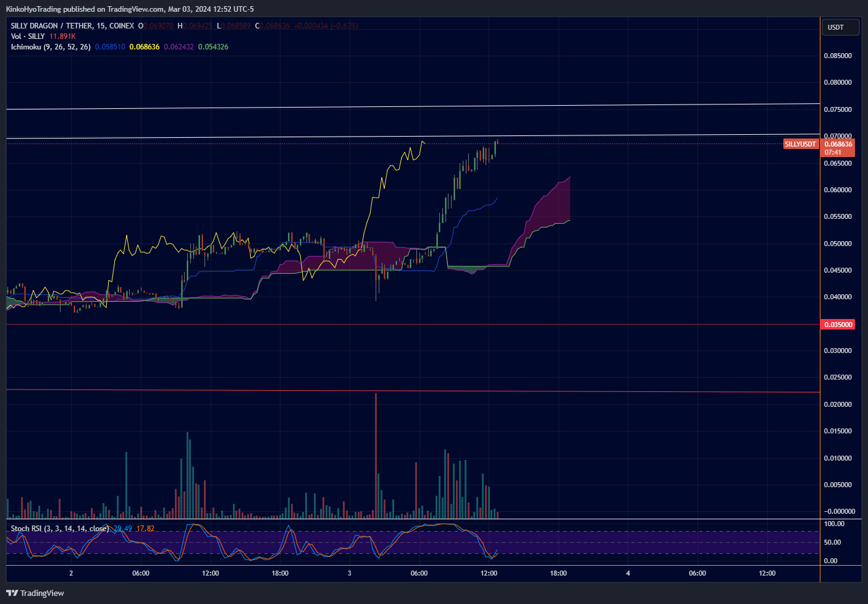Viewport: 868px width, 604px height.
Task: Click the KinkoHyoTrading published header text
Action: coord(130,9)
